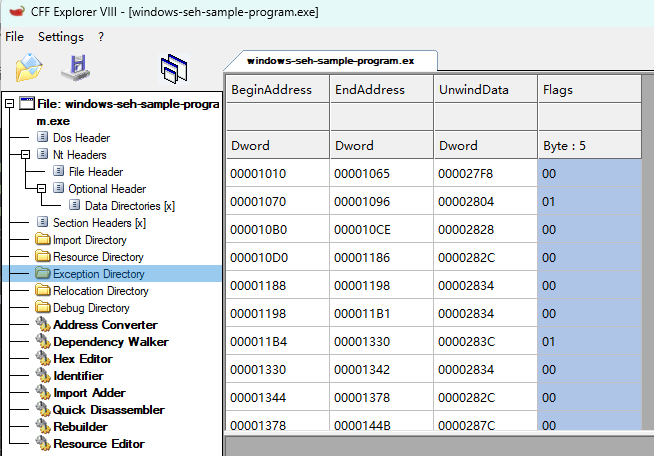Select Relocation Directory tree entry

[x=101, y=291]
